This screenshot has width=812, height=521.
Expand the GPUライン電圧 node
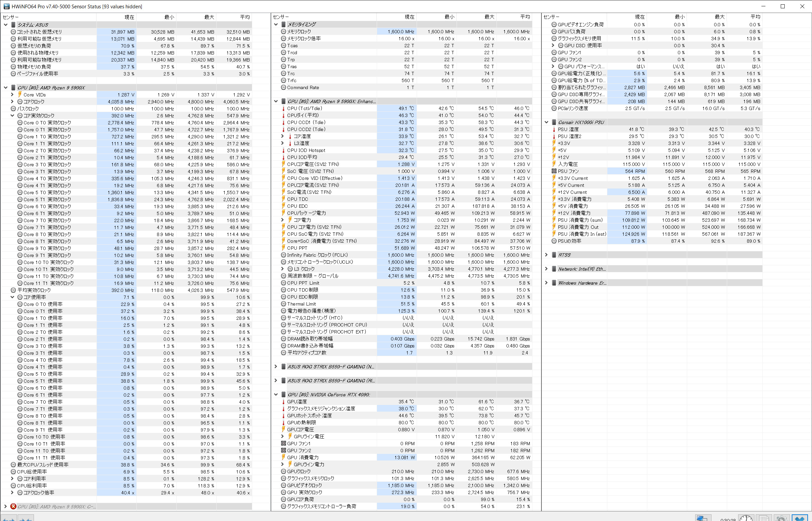coord(283,437)
